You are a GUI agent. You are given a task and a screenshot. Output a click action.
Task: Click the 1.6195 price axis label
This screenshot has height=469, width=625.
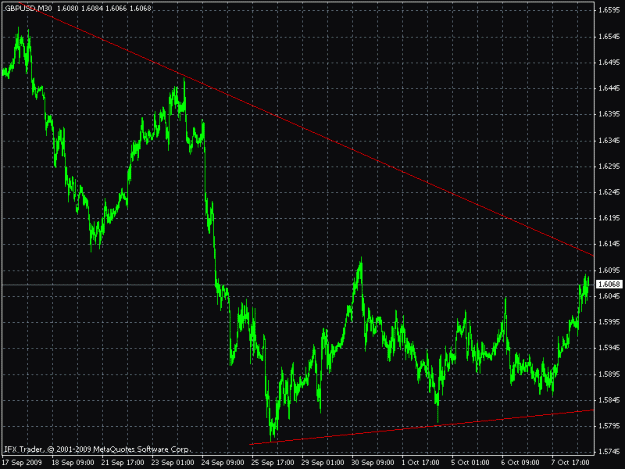coord(609,218)
